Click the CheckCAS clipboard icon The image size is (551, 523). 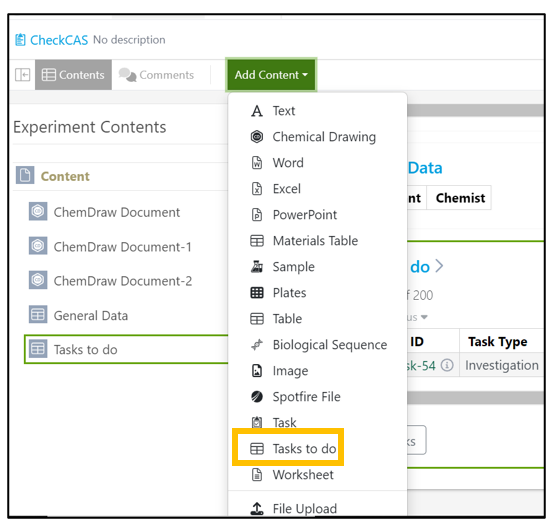pyautogui.click(x=20, y=40)
